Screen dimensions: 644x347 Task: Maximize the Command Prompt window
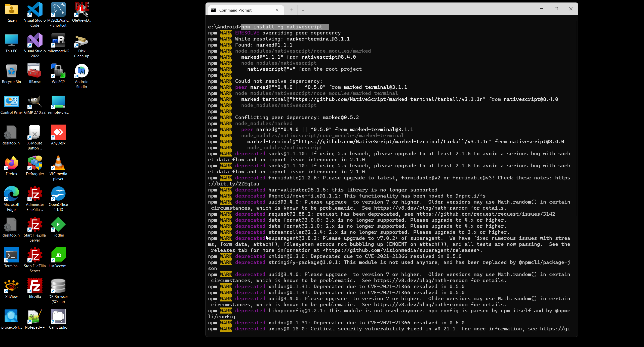pyautogui.click(x=556, y=9)
